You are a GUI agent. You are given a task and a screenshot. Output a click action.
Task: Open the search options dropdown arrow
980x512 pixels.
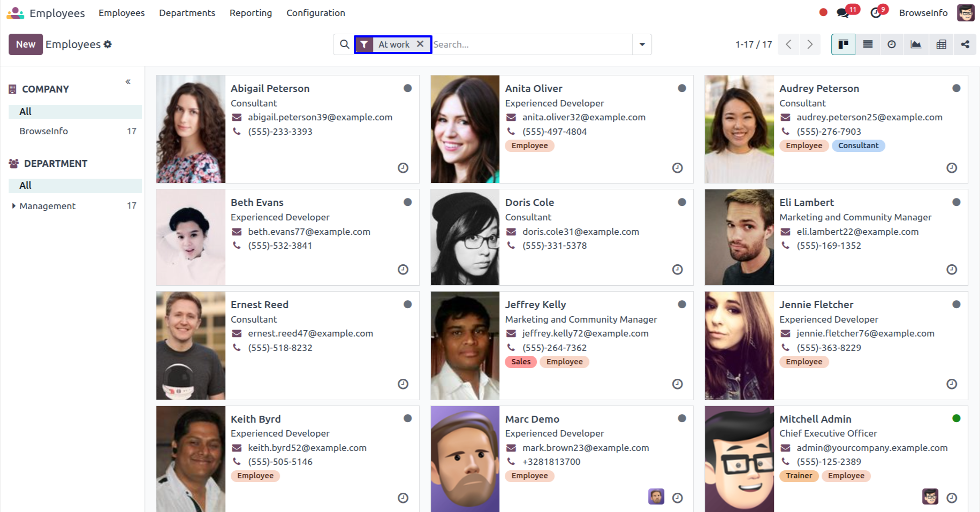click(642, 44)
